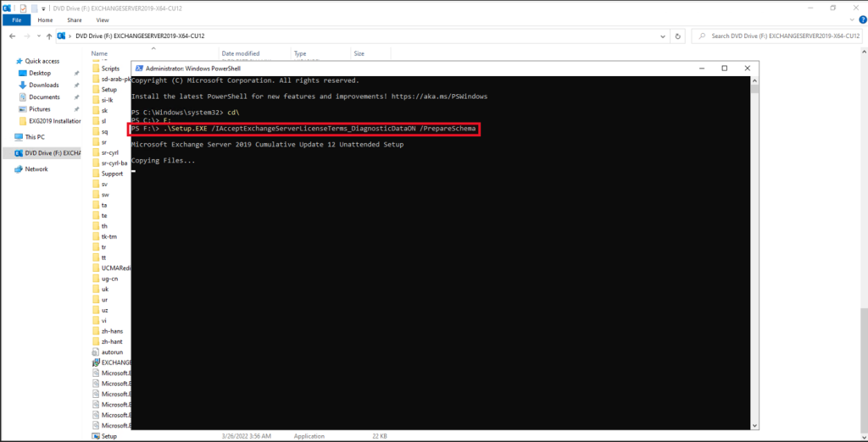Sort by the Size column header
The image size is (868, 442).
359,53
